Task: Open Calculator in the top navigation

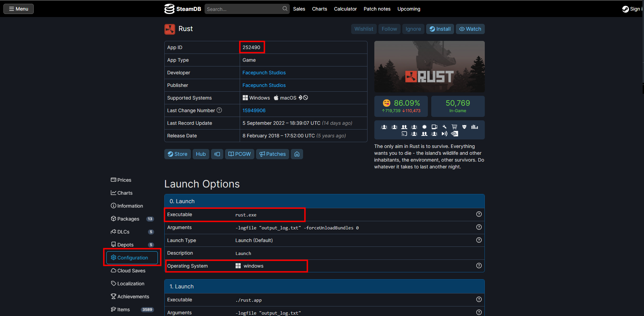Action: click(345, 9)
